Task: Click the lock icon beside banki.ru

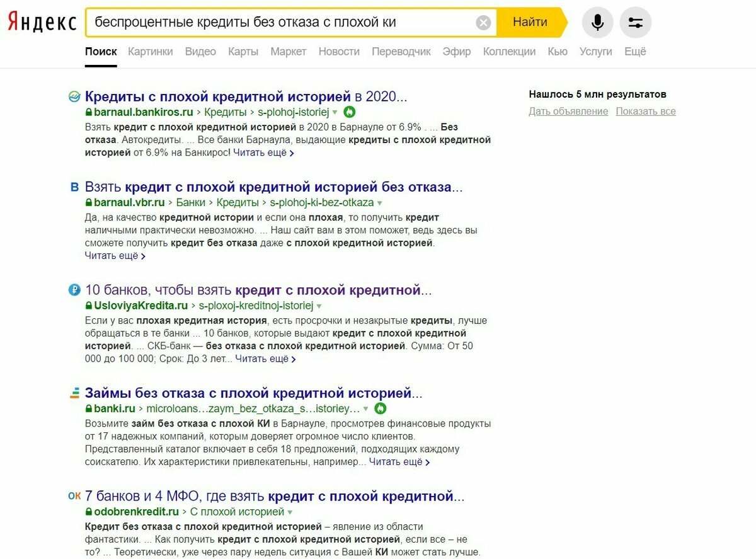Action: pyautogui.click(x=89, y=408)
